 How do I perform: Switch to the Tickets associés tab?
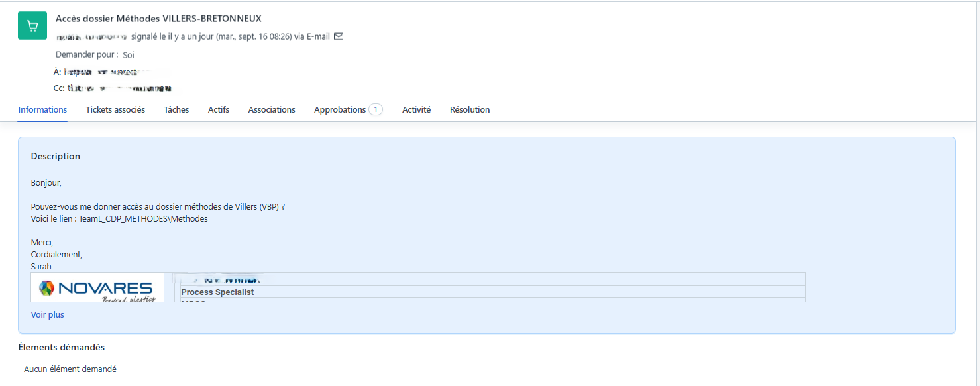(115, 109)
